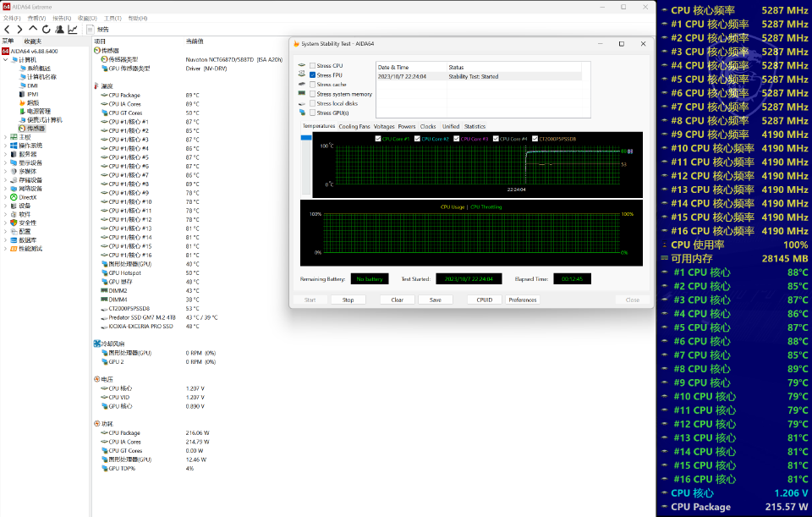The width and height of the screenshot is (812, 517).
Task: Open the 工具(T) tools menu
Action: (x=112, y=18)
